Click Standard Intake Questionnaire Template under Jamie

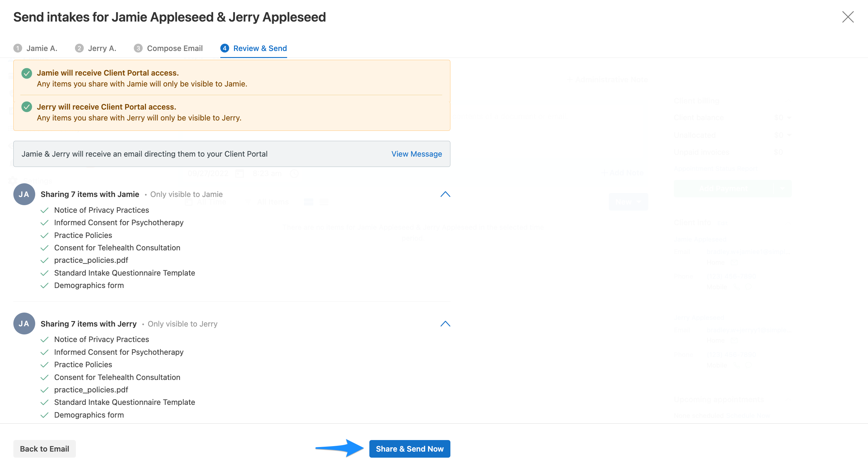(124, 273)
